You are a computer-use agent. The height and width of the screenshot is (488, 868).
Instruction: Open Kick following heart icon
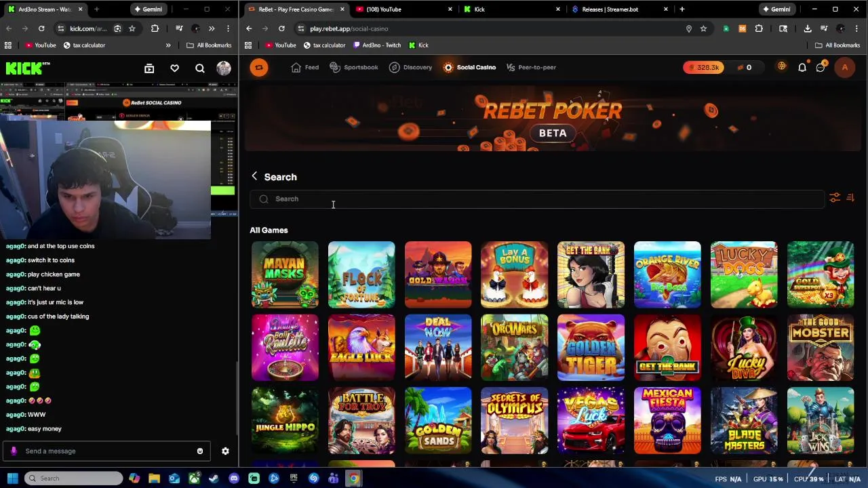[x=175, y=68]
